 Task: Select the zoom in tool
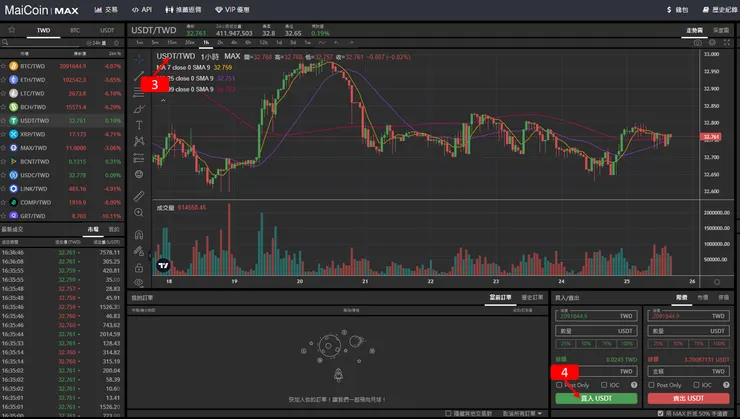(139, 213)
